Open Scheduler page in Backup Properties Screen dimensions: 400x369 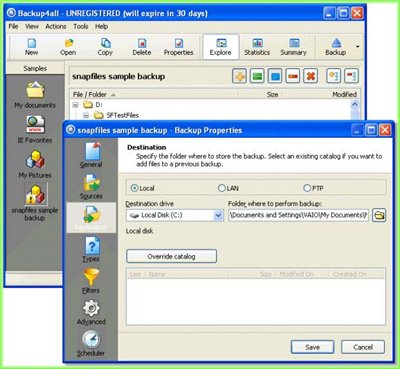[91, 343]
